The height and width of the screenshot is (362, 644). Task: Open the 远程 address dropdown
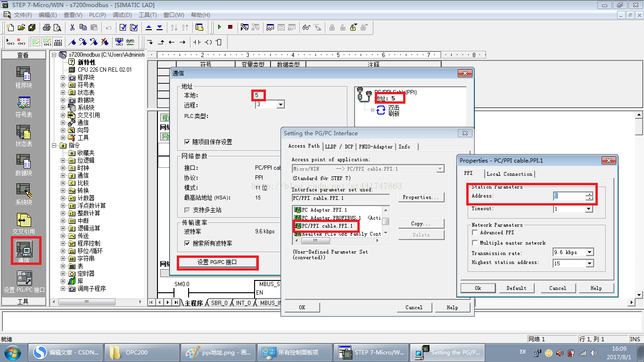[281, 105]
